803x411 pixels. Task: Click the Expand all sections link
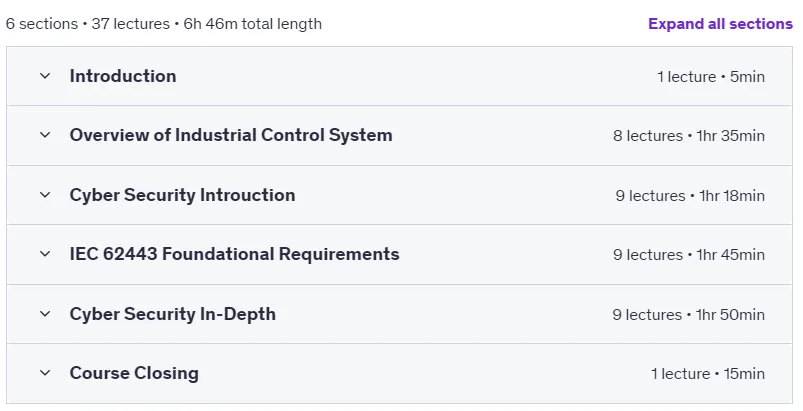click(720, 24)
